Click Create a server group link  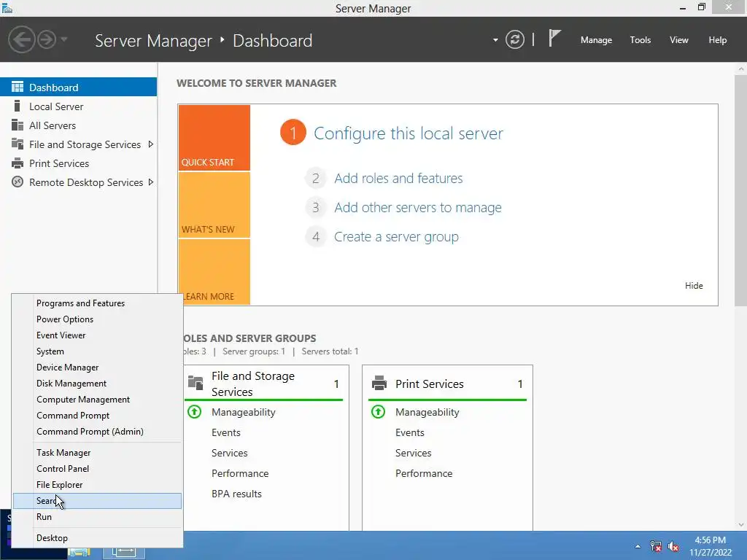click(x=396, y=237)
